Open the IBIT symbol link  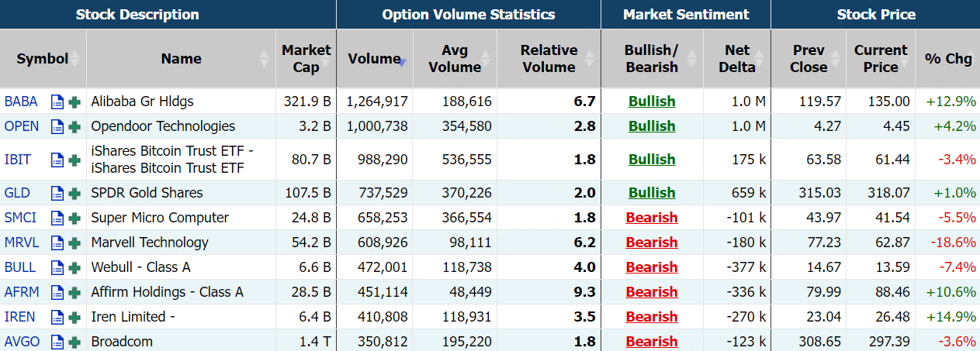(x=18, y=160)
